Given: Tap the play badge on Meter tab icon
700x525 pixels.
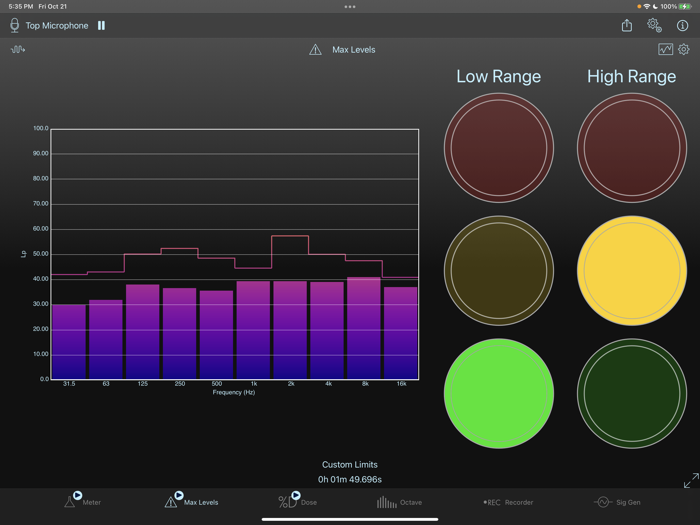Looking at the screenshot, I should pos(77,495).
